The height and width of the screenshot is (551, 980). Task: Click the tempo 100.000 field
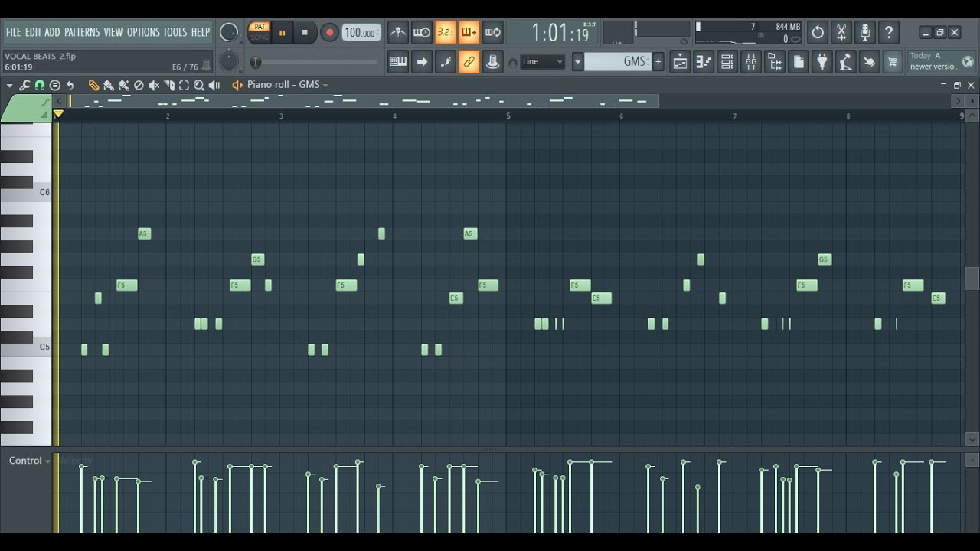pyautogui.click(x=361, y=32)
